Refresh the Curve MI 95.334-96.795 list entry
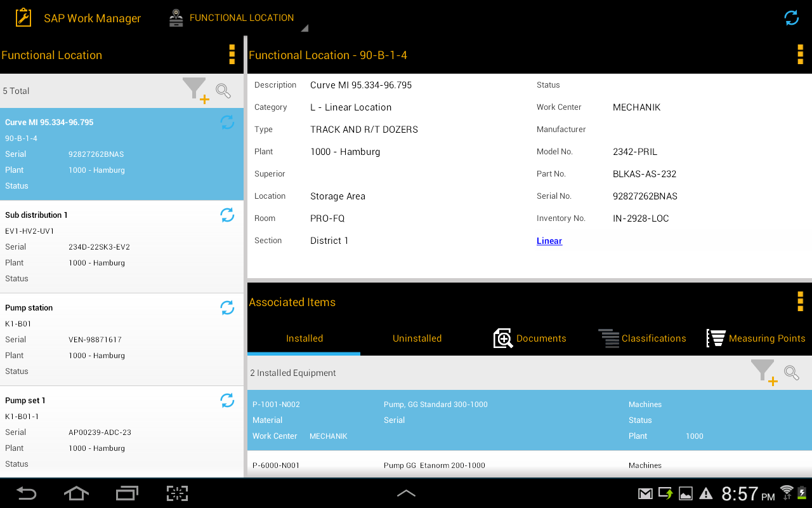 [x=227, y=122]
